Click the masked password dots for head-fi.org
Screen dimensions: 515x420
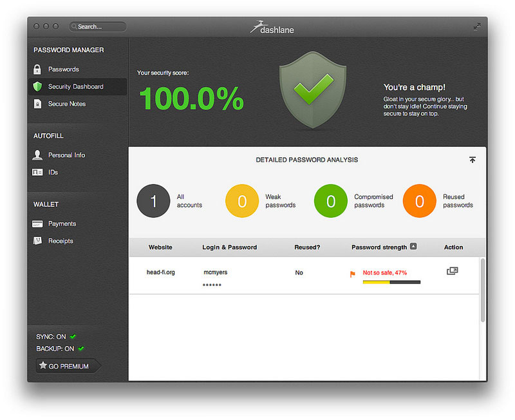(212, 285)
